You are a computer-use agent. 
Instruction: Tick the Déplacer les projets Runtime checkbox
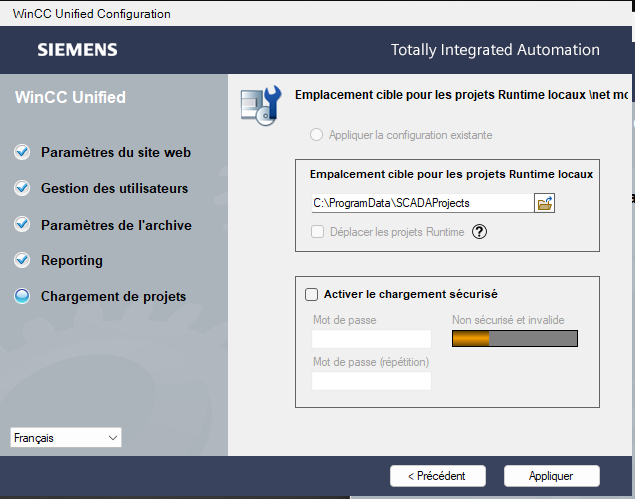point(318,232)
